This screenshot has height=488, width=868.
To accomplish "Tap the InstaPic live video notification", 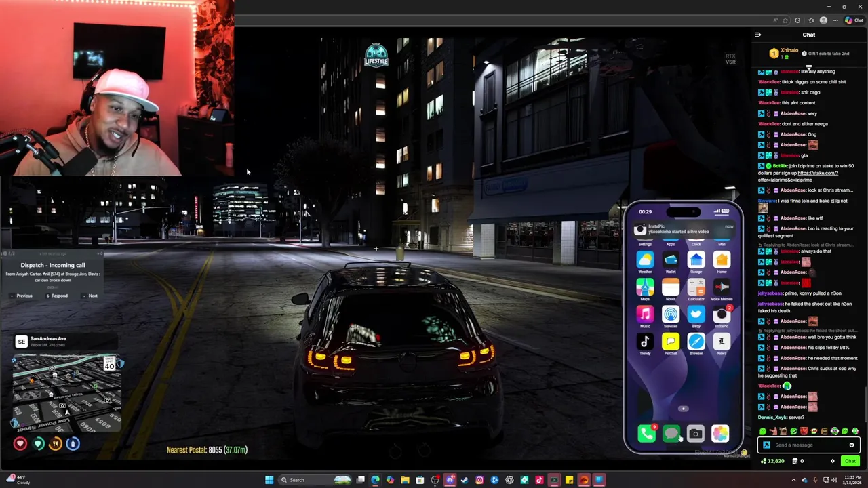I will (x=684, y=230).
